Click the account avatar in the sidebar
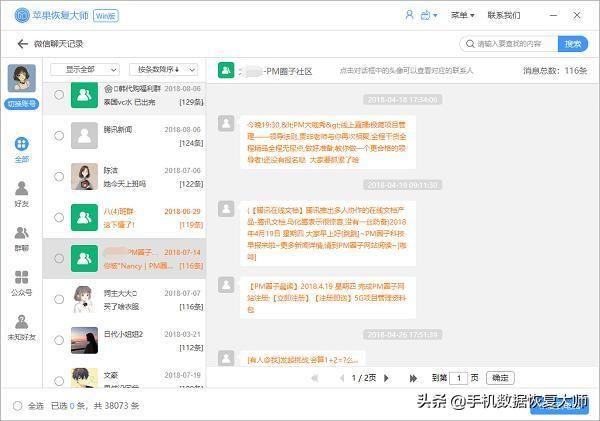Screen dimensions: 600x421 pyautogui.click(x=22, y=78)
